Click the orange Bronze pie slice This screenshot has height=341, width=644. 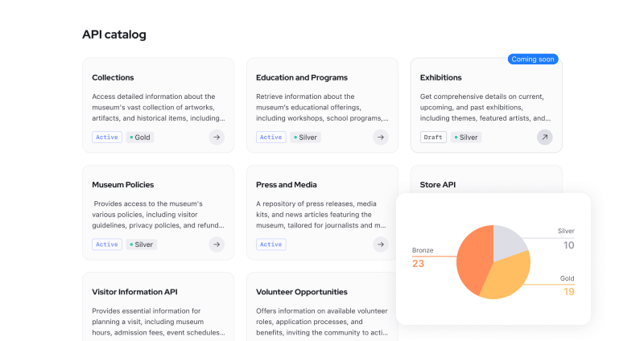tap(473, 259)
